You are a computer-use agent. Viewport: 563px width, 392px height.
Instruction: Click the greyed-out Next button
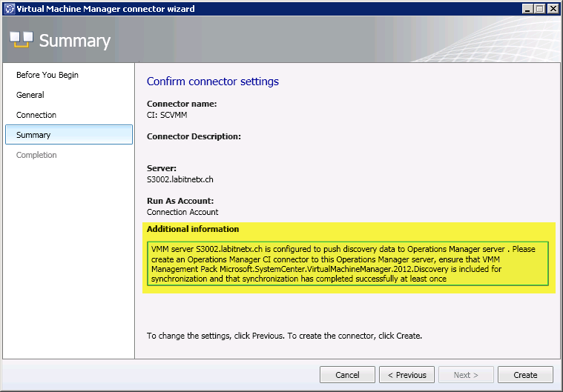(x=466, y=375)
